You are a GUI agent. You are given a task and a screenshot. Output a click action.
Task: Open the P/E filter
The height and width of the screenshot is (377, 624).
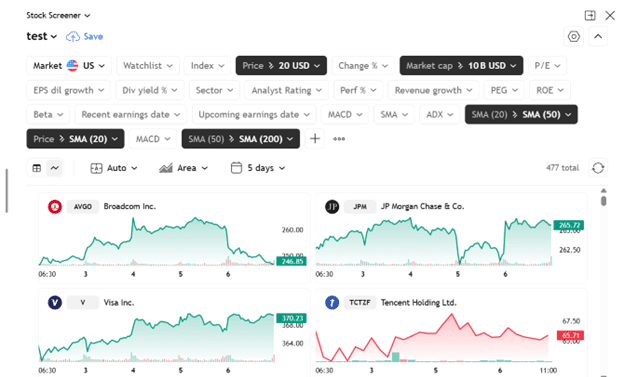coord(547,66)
